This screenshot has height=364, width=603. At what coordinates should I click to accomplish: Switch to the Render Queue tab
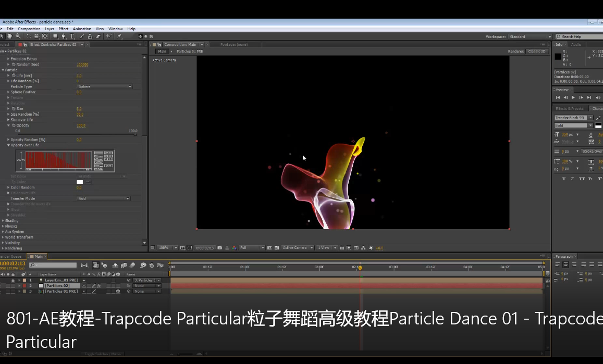11,256
